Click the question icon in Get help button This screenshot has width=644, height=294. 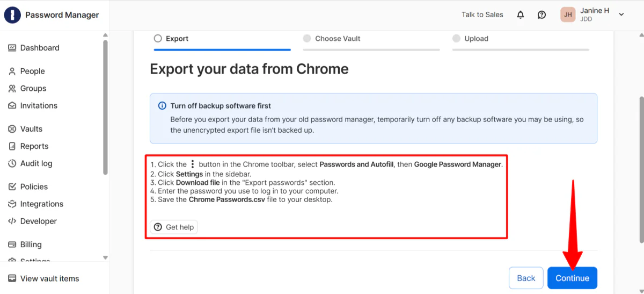point(158,227)
